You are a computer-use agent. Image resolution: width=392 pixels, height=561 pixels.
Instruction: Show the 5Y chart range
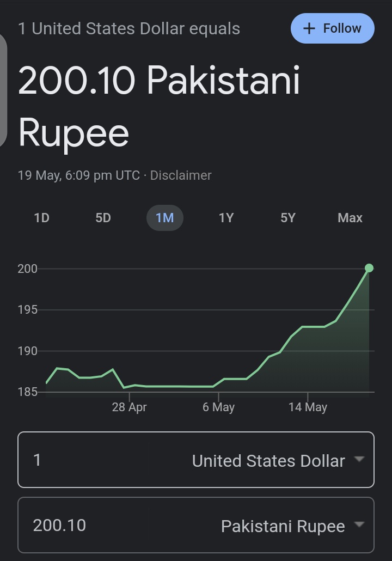point(288,218)
